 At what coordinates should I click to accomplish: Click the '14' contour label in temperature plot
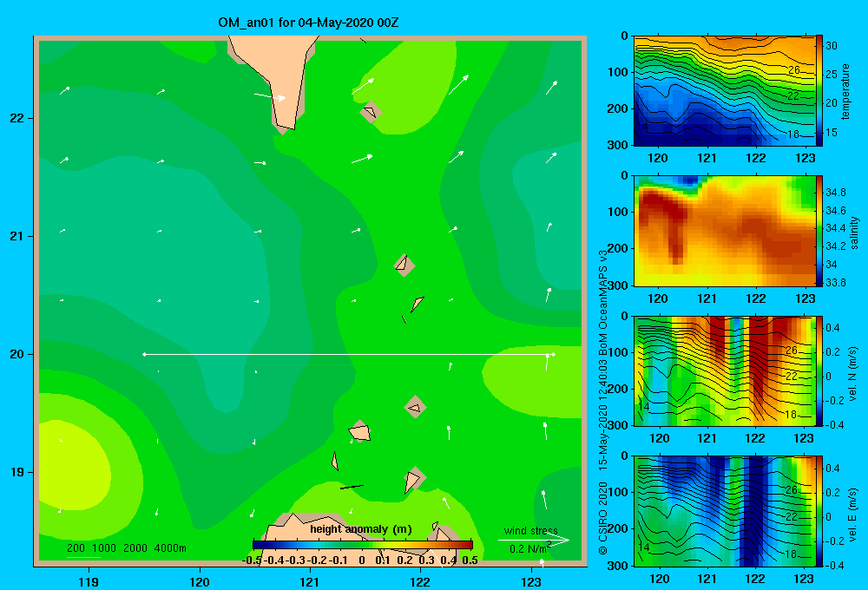coord(642,126)
